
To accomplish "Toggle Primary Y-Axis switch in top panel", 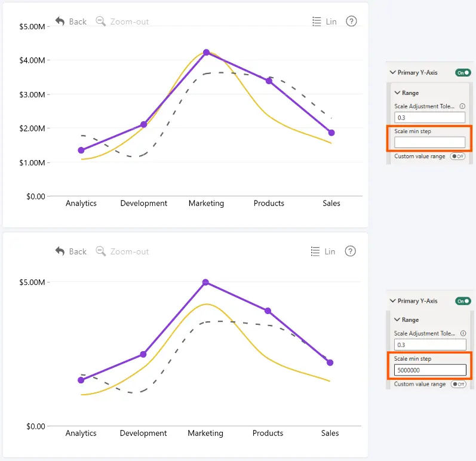I will tap(463, 72).
